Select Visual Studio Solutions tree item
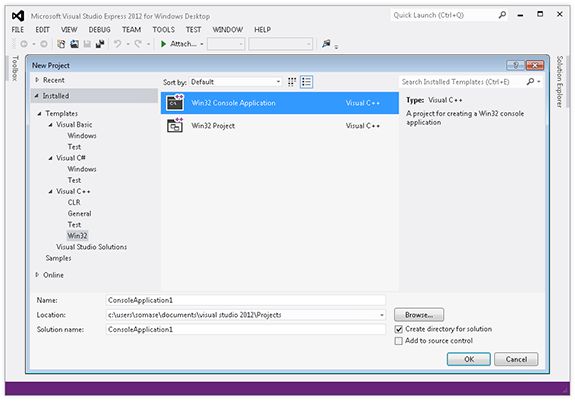The width and height of the screenshot is (575, 401). click(91, 247)
